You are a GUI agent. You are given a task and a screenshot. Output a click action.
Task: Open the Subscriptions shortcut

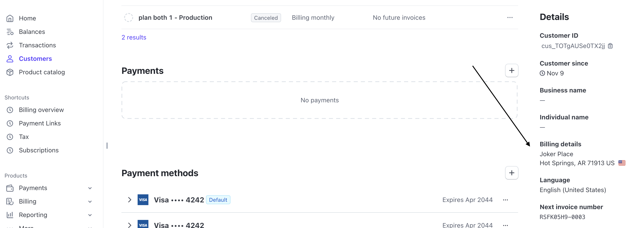pos(38,150)
